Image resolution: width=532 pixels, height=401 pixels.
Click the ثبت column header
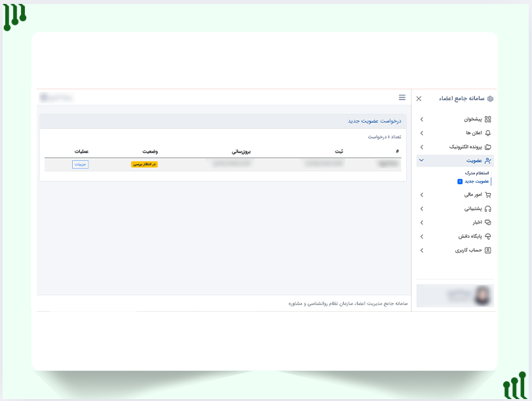click(x=339, y=151)
